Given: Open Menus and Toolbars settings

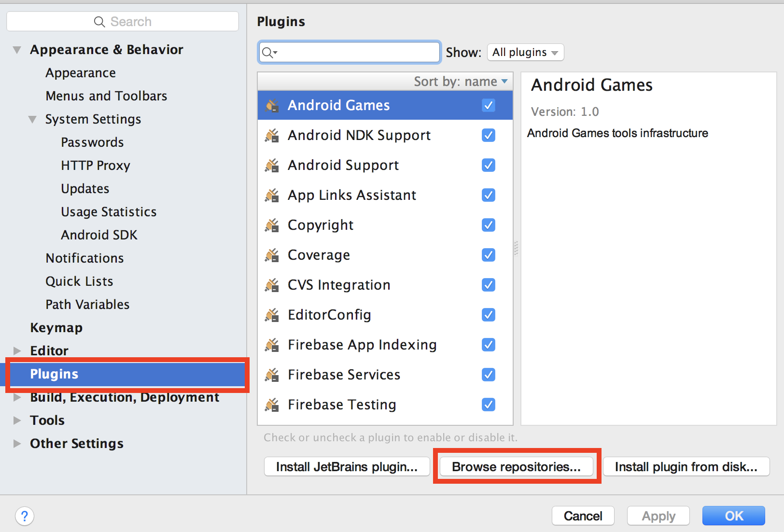Looking at the screenshot, I should pos(106,96).
